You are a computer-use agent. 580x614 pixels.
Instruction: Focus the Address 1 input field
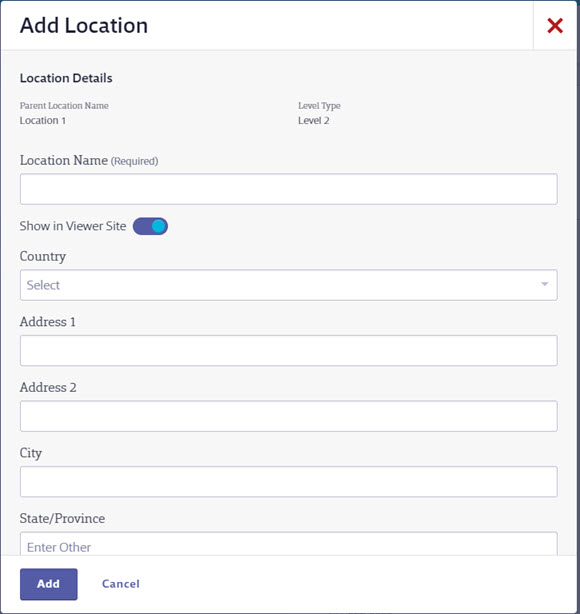[289, 350]
